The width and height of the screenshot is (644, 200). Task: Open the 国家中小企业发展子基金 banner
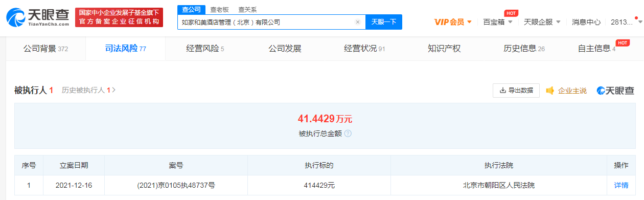click(x=119, y=17)
